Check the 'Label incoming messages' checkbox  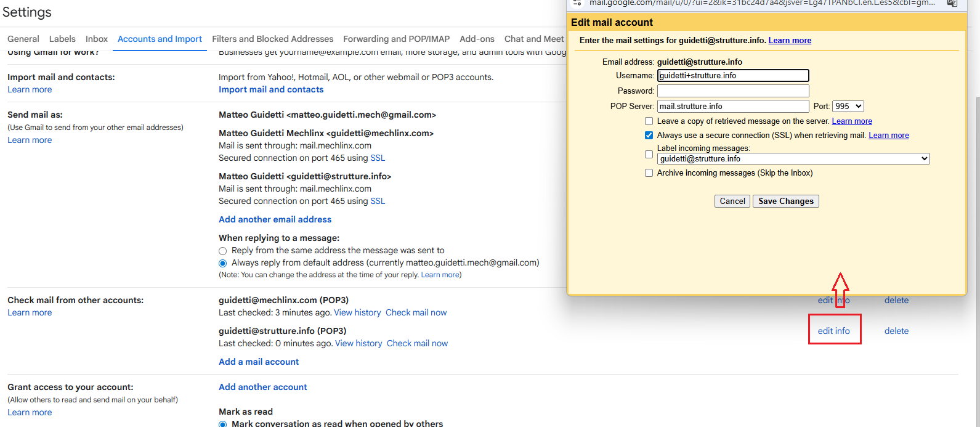point(649,154)
